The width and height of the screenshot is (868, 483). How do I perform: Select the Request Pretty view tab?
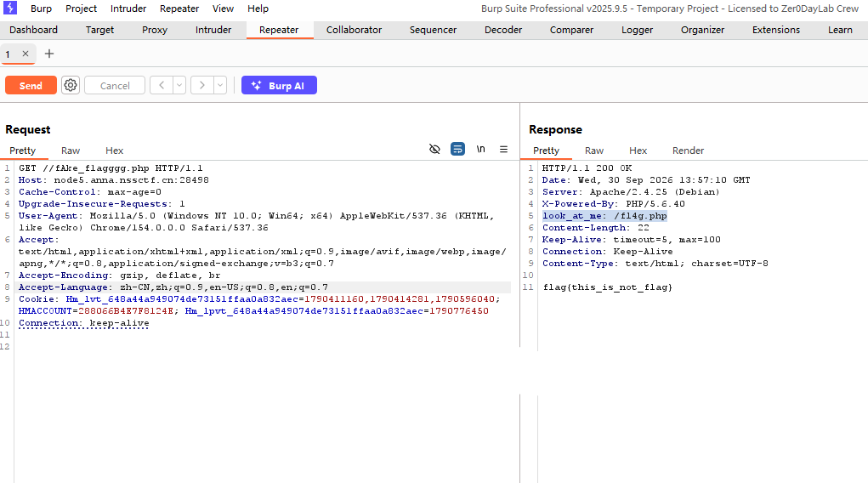click(23, 151)
